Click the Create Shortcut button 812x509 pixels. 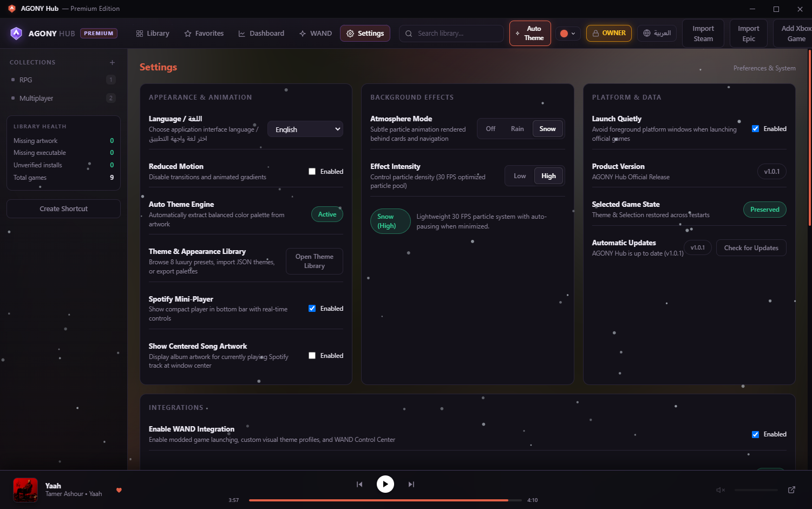pyautogui.click(x=63, y=209)
